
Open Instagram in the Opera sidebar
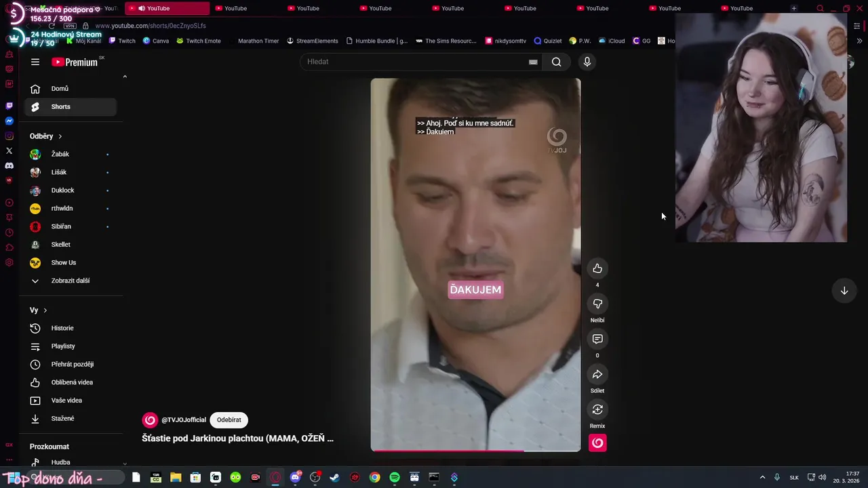click(9, 136)
